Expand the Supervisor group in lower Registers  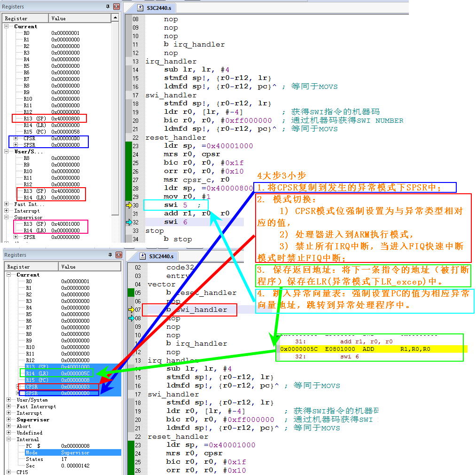9,420
